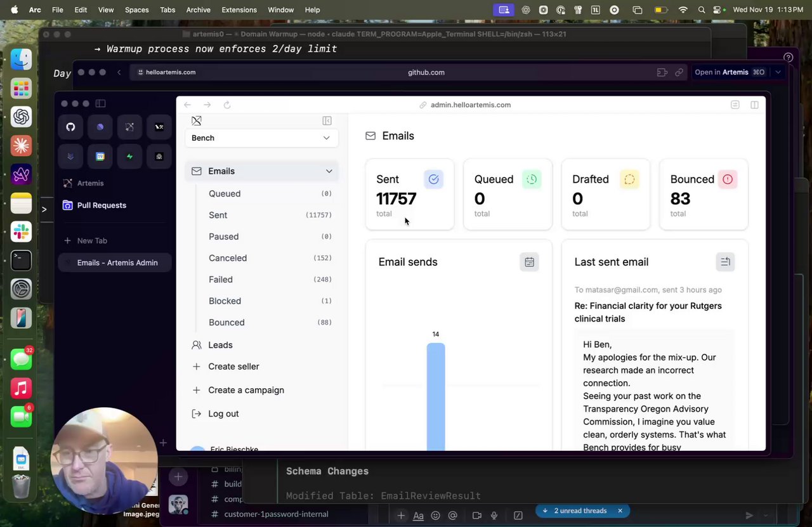Click the Sent card checkmark icon

433,179
